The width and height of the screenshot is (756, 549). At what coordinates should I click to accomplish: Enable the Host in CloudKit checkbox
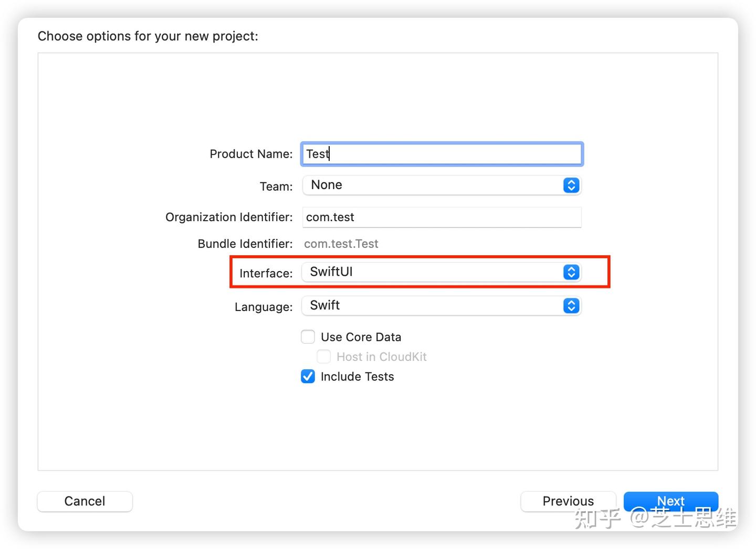324,356
